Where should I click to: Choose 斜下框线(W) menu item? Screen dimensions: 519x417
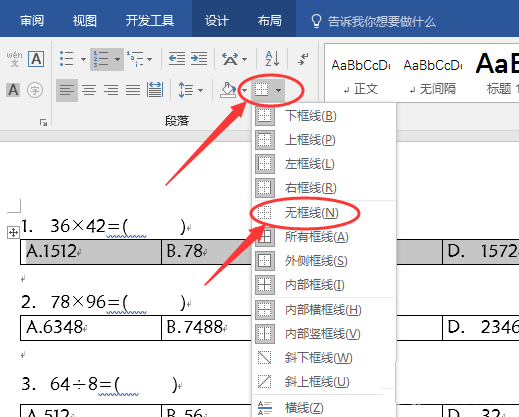(325, 358)
